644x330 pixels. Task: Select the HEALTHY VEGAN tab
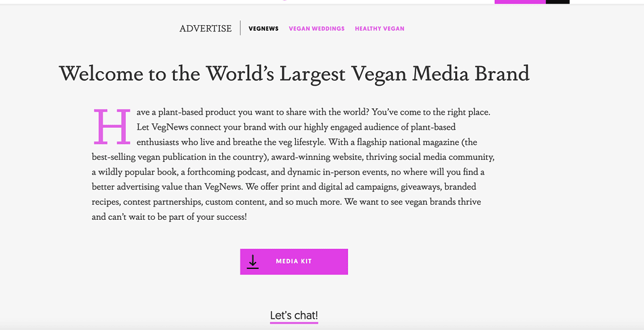pos(380,29)
